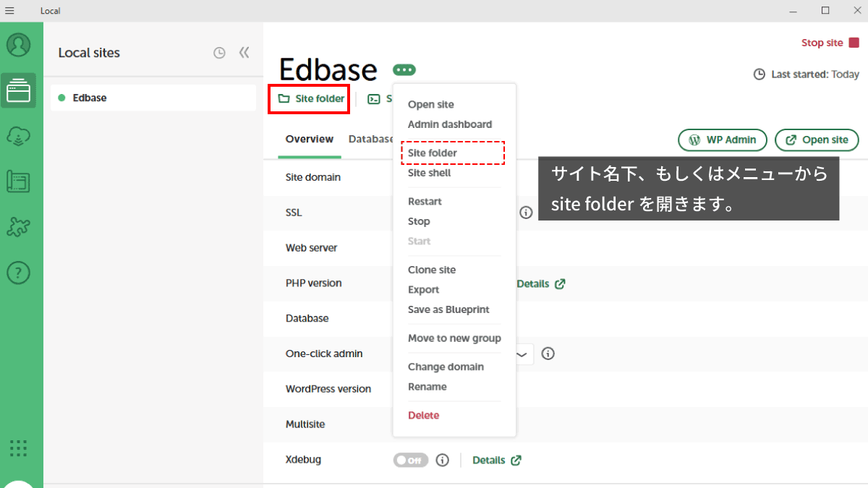
Task: Switch to the Overview tab
Action: click(x=310, y=140)
